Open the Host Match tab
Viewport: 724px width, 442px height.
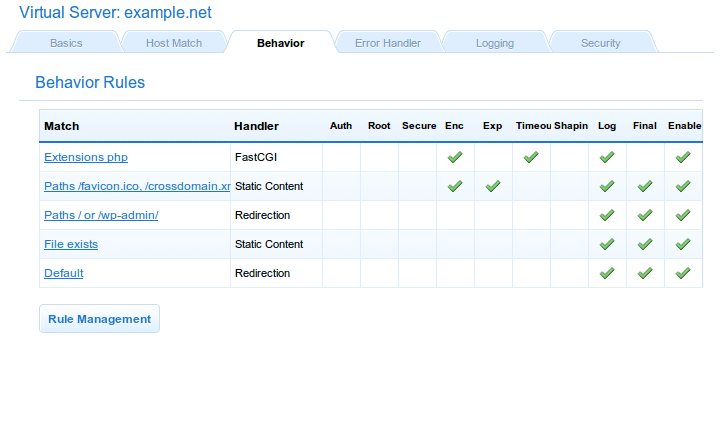click(x=174, y=43)
